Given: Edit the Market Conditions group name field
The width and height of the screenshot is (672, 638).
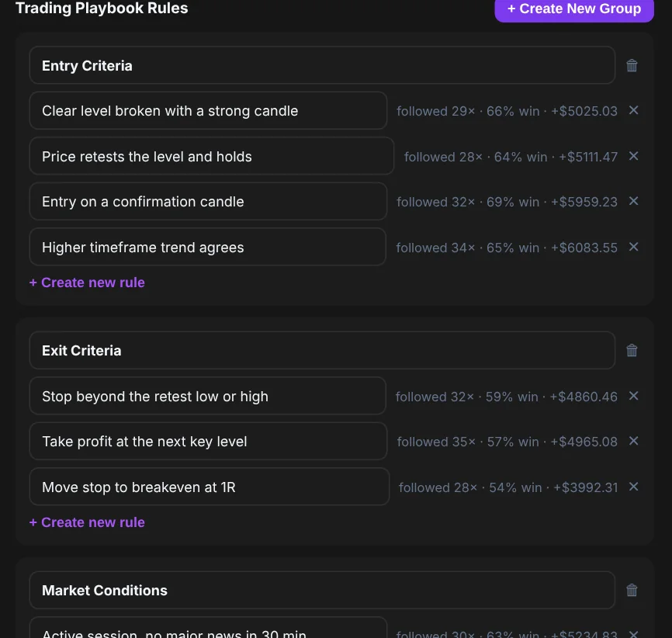Looking at the screenshot, I should click(322, 590).
